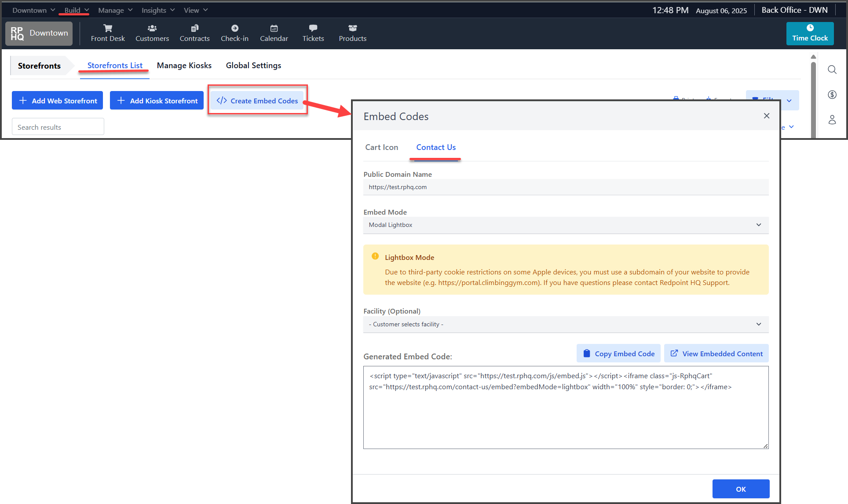Click View Embedded Content button

click(x=716, y=354)
